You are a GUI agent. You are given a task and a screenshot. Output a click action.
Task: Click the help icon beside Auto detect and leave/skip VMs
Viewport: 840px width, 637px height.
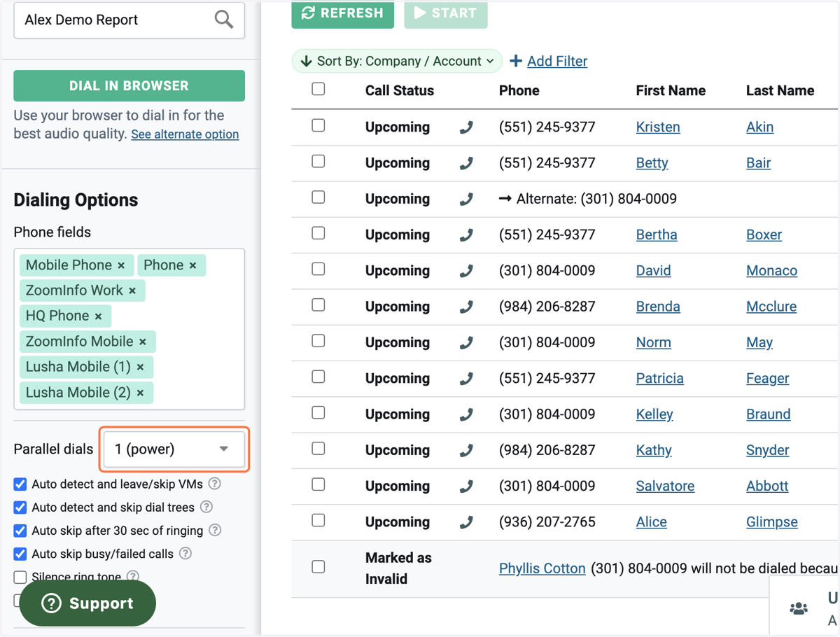pos(215,484)
